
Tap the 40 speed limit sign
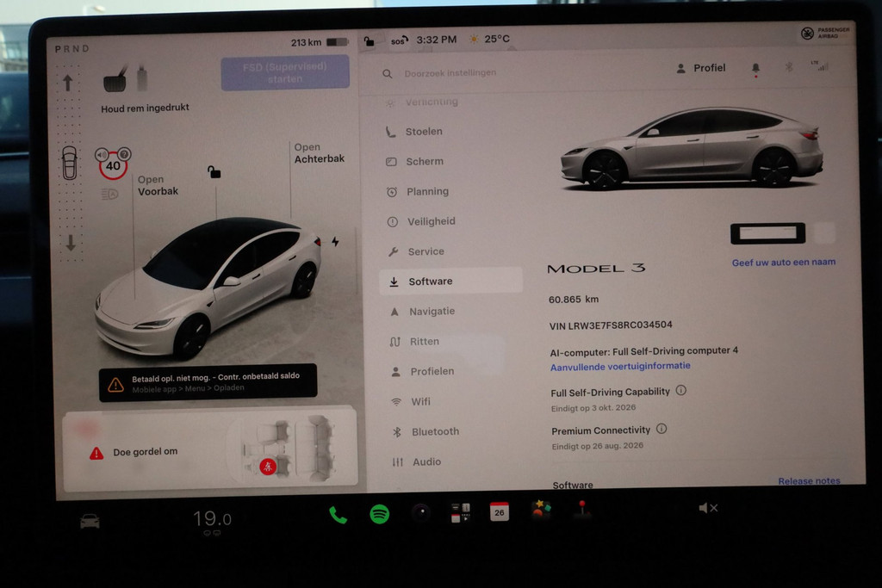click(x=113, y=164)
